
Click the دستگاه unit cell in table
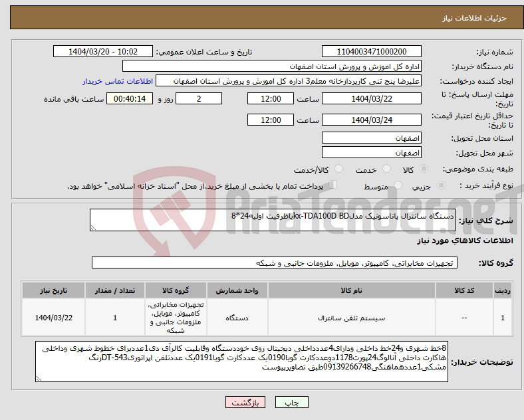coord(237,318)
